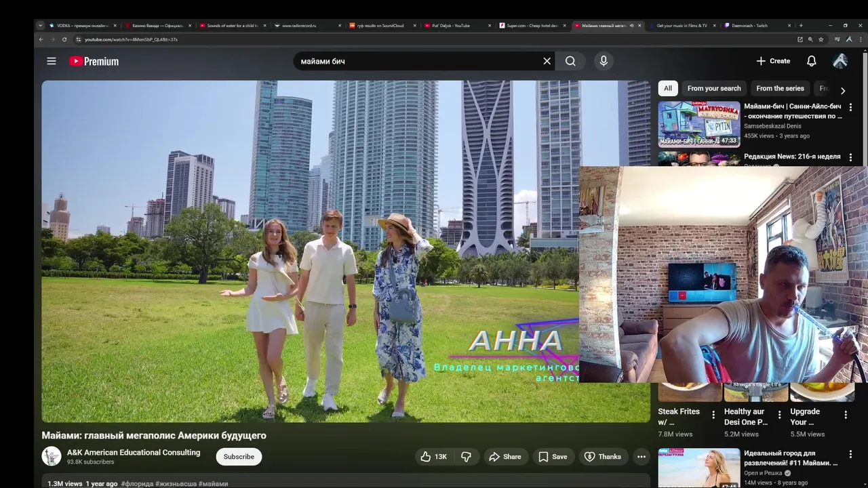Open options menu for Майами-бич Санни-Айлс video

(850, 107)
